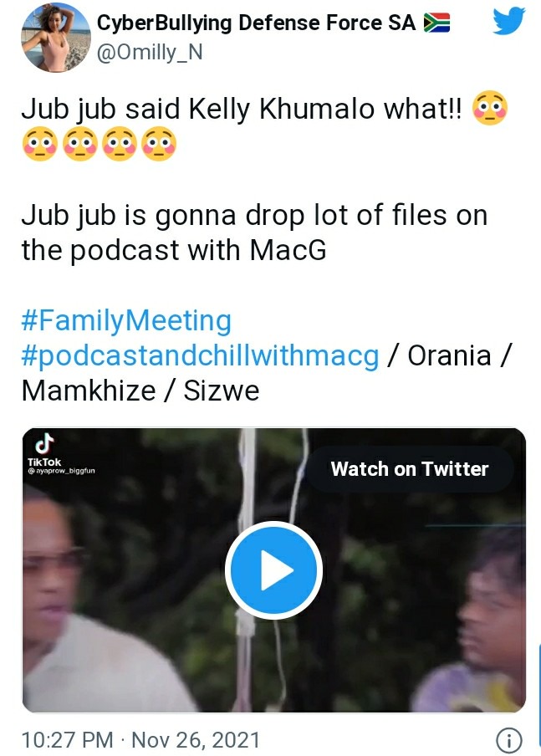Screen dimensions: 541x756
Task: Click the TikTok logo watermark
Action: pyautogui.click(x=44, y=449)
